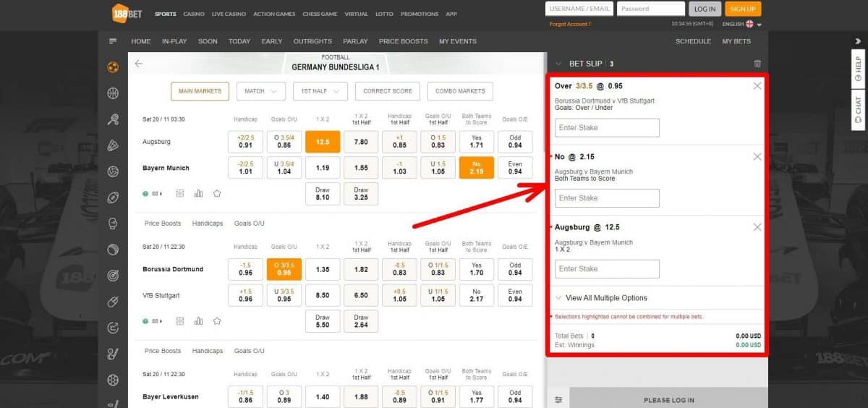The image size is (868, 408).
Task: Open stats chart icon for Augsburg match
Action: coord(198,193)
